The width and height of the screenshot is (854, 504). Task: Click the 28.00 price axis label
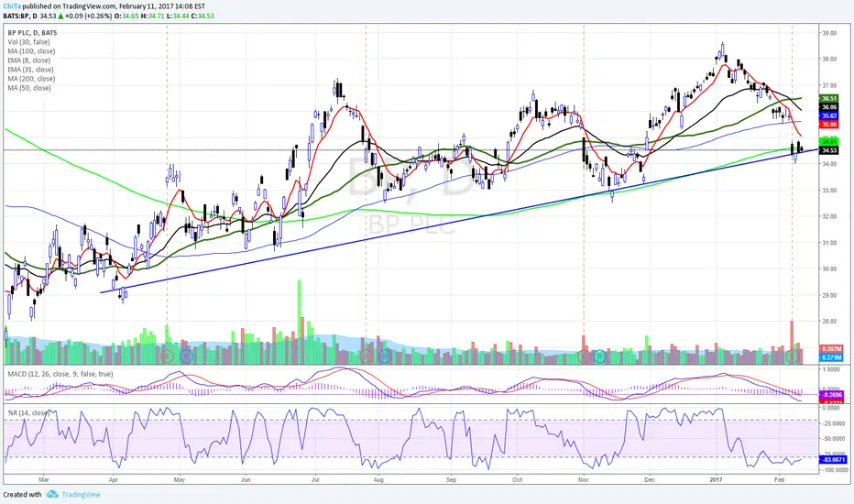click(x=829, y=322)
